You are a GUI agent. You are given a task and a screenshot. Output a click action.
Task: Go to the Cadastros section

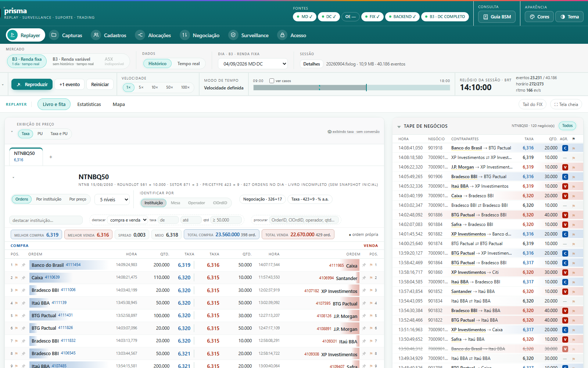(109, 35)
